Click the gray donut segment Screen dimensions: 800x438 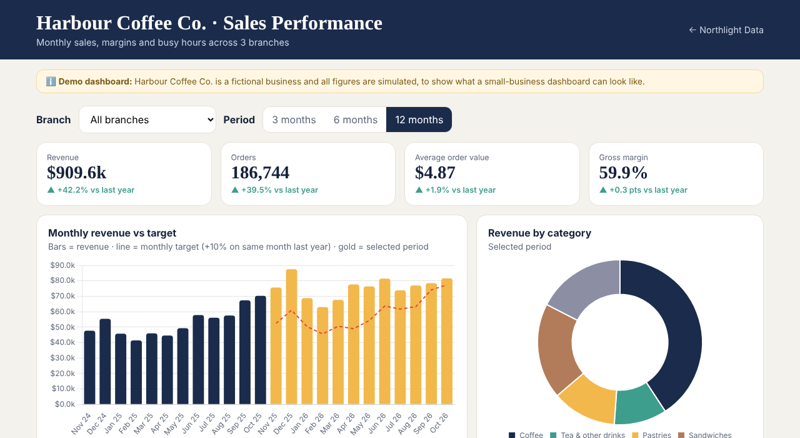[x=588, y=288]
